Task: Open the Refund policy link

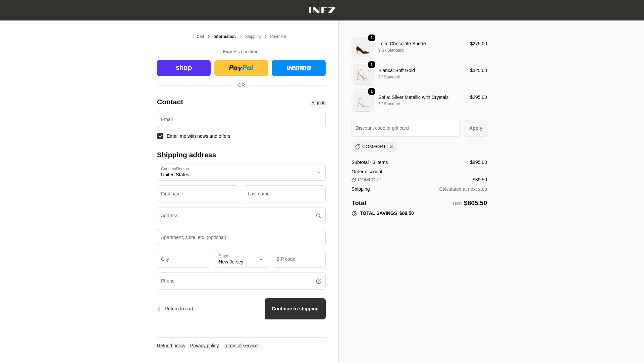Action: click(171, 346)
